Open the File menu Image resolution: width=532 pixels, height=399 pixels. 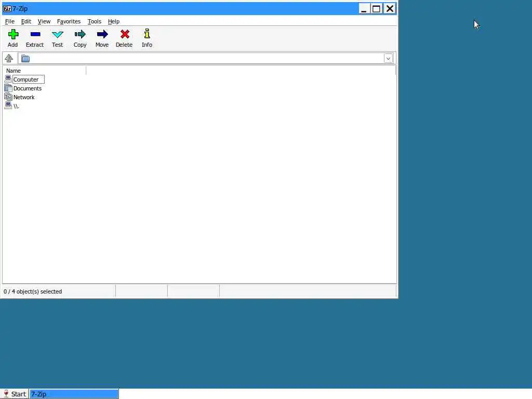tap(9, 21)
